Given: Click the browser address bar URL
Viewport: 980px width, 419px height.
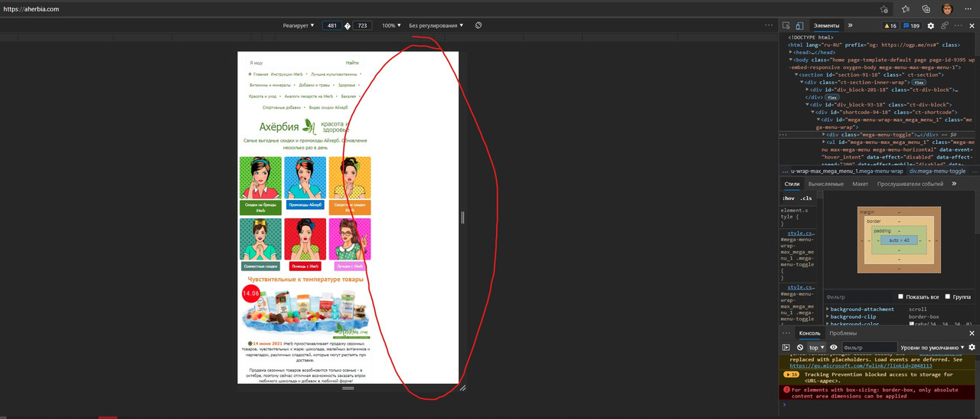Looking at the screenshot, I should (31, 9).
